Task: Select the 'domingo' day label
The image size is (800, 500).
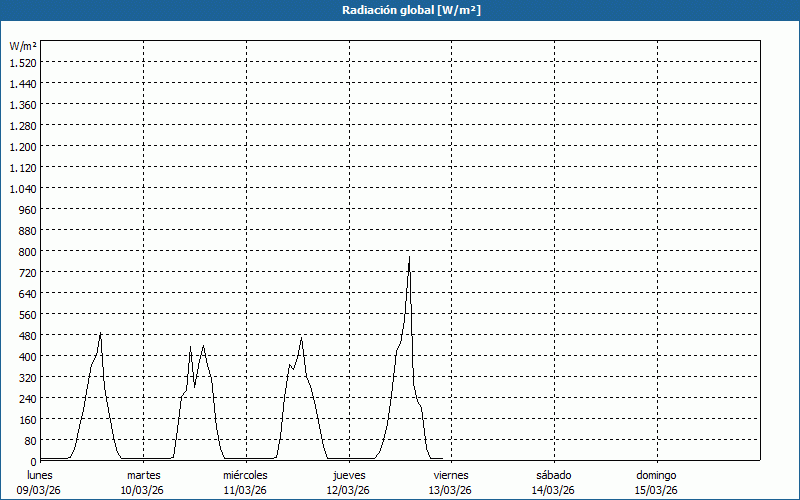Action: coord(656,475)
